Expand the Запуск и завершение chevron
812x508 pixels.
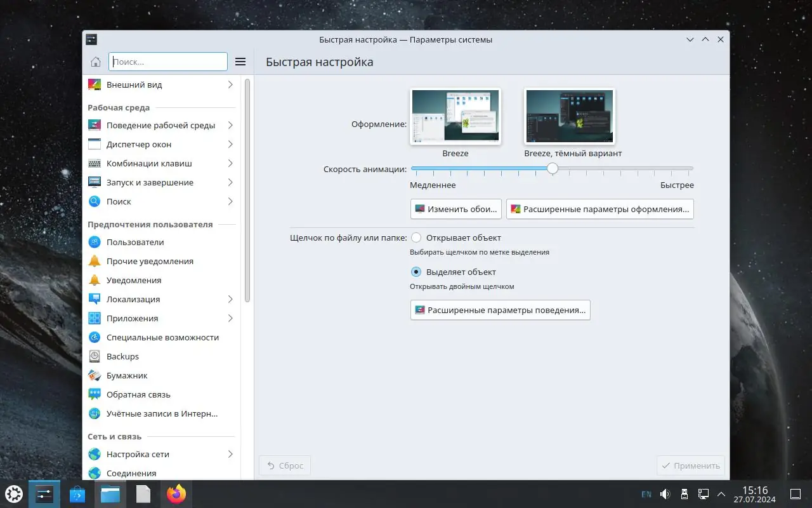click(x=230, y=182)
